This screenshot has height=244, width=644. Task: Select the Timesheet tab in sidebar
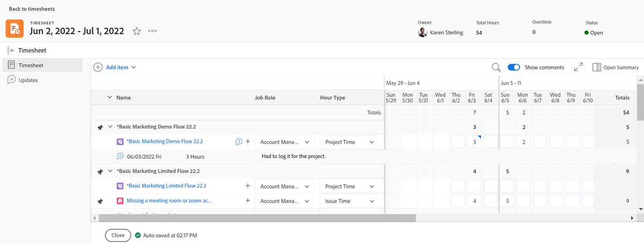(x=31, y=65)
